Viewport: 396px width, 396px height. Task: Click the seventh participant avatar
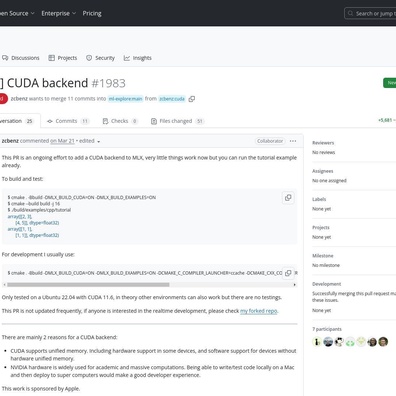coord(383,342)
